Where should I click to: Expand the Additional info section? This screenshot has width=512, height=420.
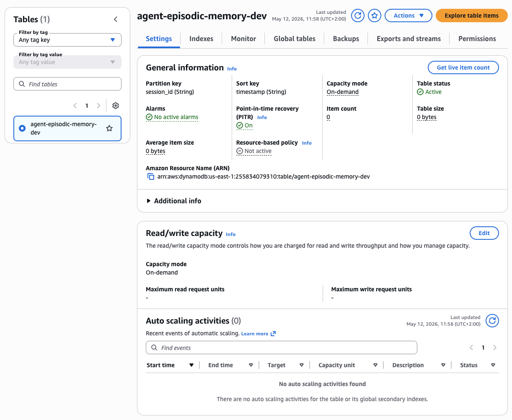click(174, 201)
